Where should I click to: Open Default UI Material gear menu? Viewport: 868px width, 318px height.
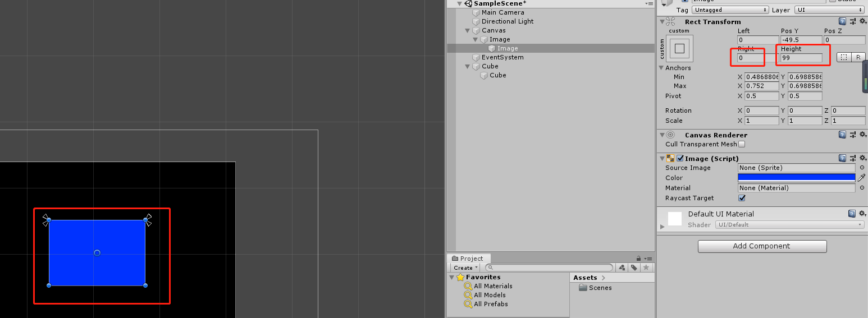tap(862, 213)
